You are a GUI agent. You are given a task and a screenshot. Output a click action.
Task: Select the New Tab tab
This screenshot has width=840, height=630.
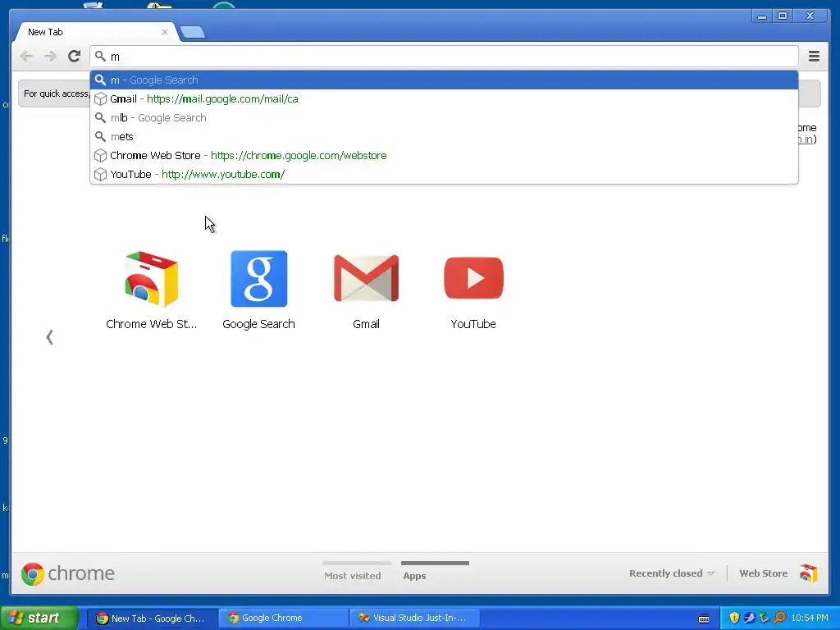pos(95,32)
